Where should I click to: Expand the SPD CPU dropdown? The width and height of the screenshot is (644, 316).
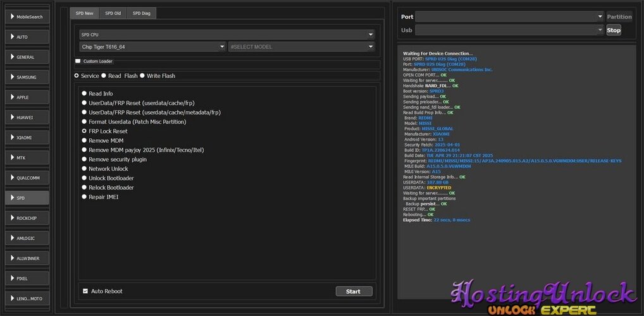(x=227, y=35)
